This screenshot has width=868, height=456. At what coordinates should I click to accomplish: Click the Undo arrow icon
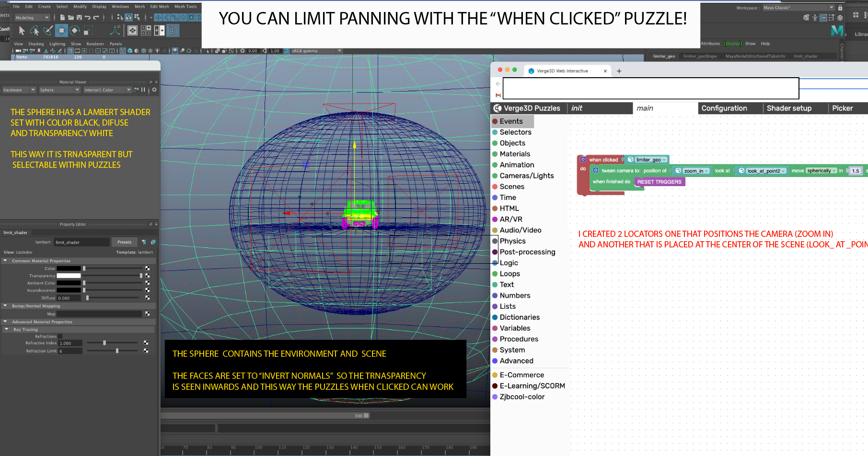tap(88, 17)
